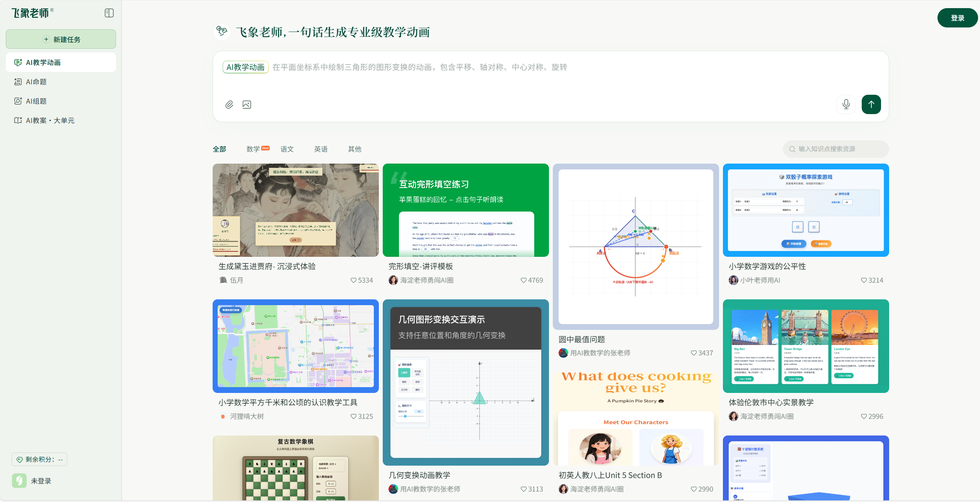Open the 生成黛玉进贾府 thumbnail
980x502 pixels.
click(296, 210)
